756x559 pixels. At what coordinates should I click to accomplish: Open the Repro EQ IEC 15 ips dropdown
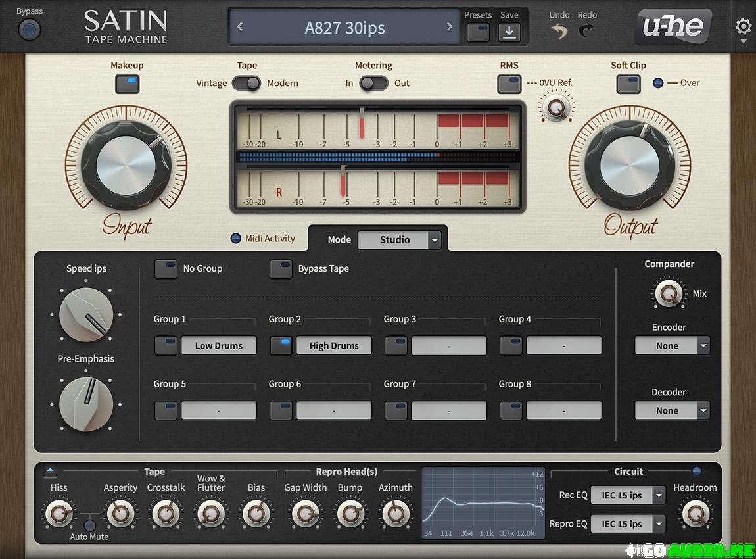tap(628, 523)
